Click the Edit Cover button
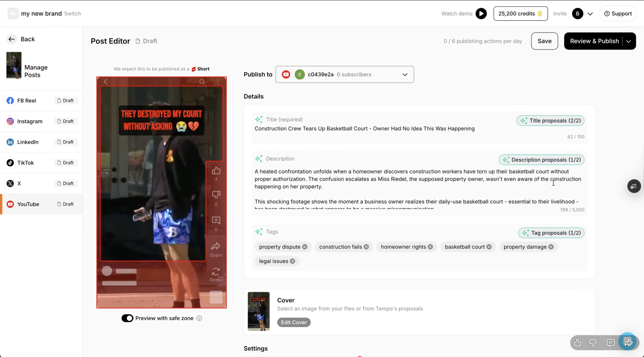The height and width of the screenshot is (357, 644). (x=294, y=322)
